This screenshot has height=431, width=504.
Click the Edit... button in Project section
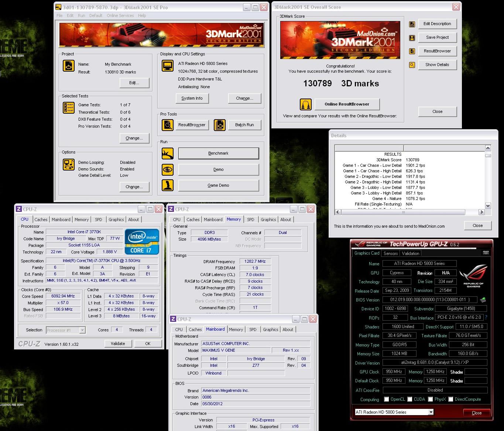(134, 83)
